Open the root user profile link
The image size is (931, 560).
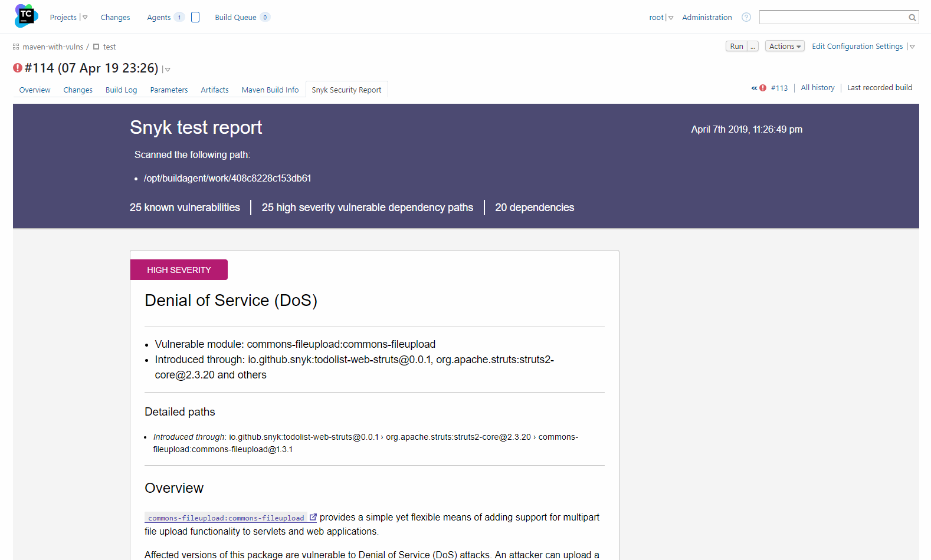point(656,17)
